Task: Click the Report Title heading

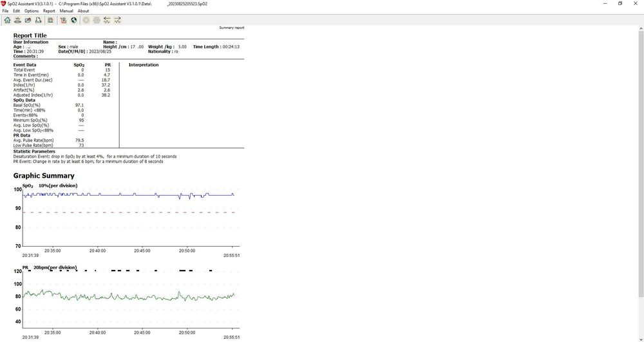Action: click(30, 35)
